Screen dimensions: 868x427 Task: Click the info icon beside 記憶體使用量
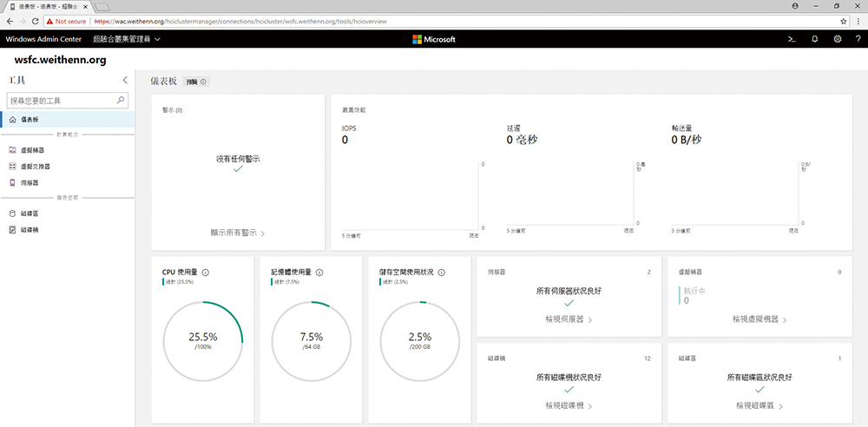tap(319, 273)
